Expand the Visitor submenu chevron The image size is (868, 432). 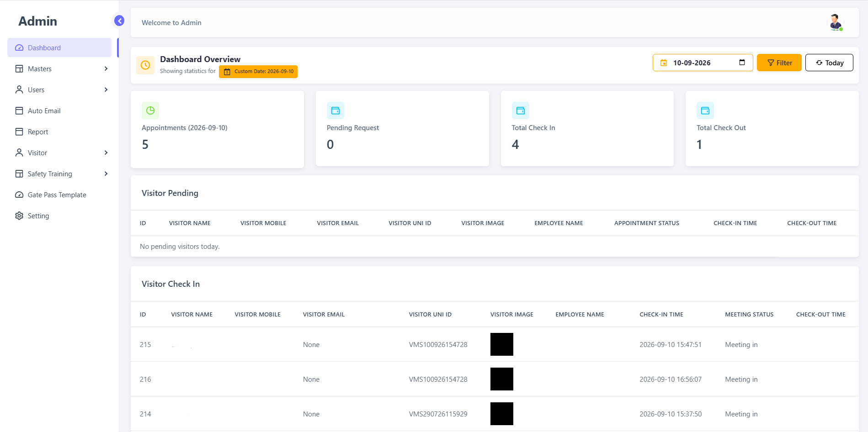(x=106, y=153)
